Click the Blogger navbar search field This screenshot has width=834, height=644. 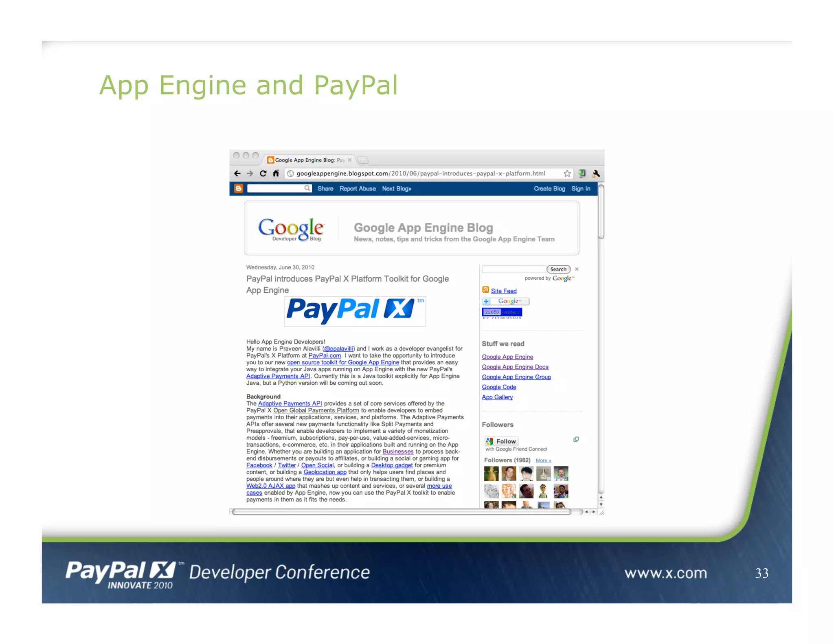coord(279,188)
